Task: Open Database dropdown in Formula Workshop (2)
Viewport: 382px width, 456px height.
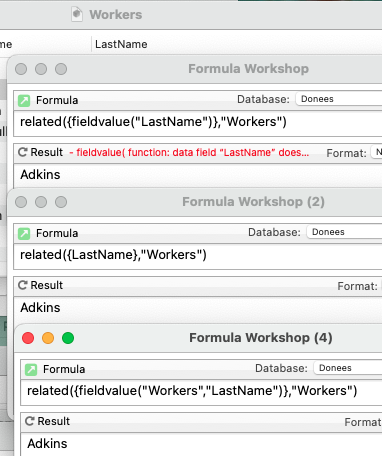Action: coord(344,232)
